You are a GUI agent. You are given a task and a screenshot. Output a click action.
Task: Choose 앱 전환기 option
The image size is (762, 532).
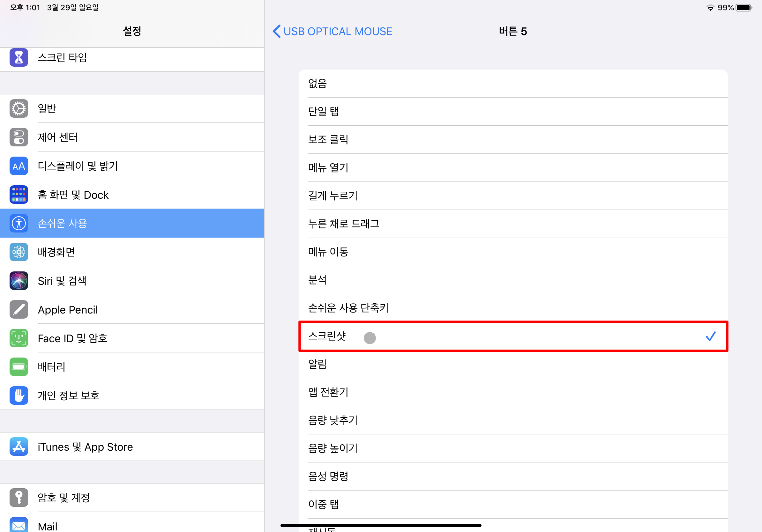click(x=513, y=392)
